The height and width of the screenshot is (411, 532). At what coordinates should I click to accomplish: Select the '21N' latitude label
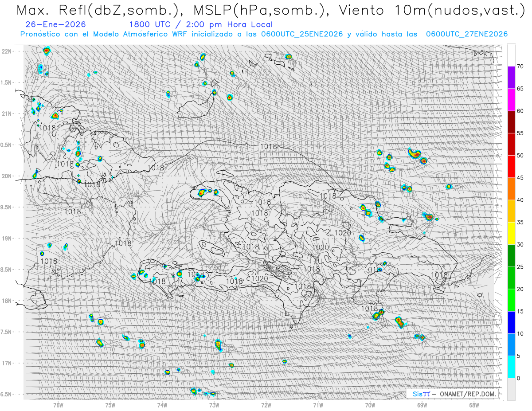click(x=6, y=114)
